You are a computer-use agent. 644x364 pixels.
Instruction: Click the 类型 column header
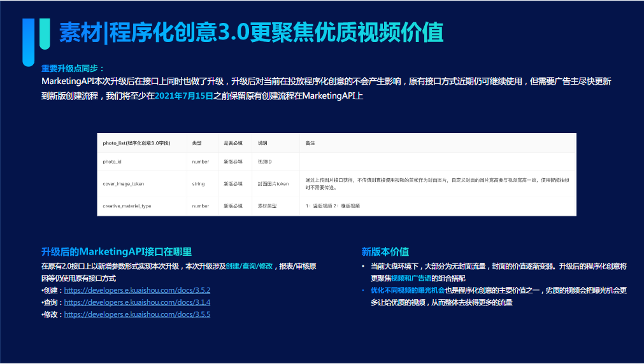[x=197, y=143]
